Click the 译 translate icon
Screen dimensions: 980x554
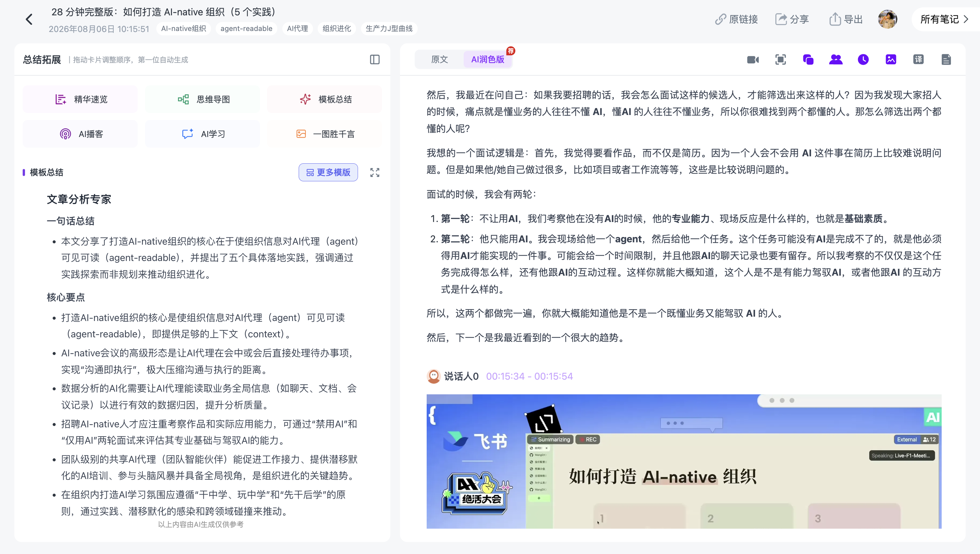click(918, 59)
